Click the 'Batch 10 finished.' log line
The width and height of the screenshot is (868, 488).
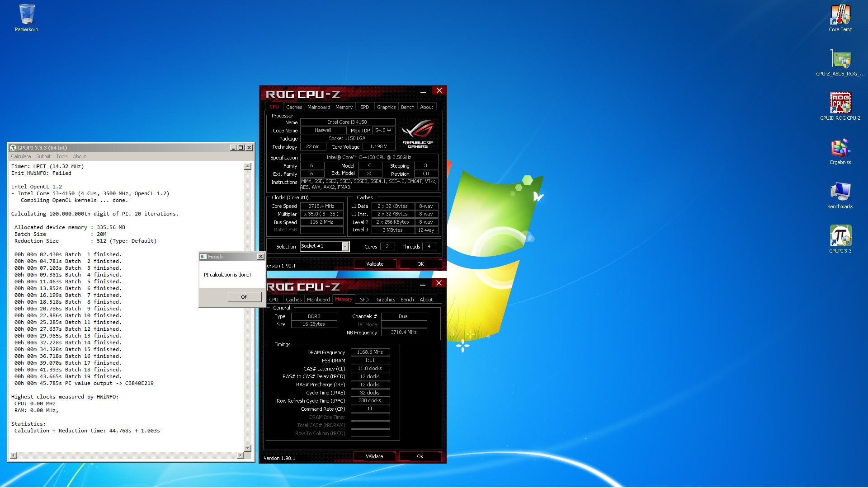pyautogui.click(x=68, y=315)
